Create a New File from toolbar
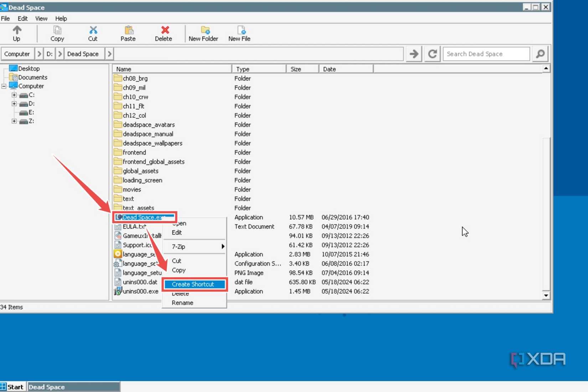 click(239, 33)
